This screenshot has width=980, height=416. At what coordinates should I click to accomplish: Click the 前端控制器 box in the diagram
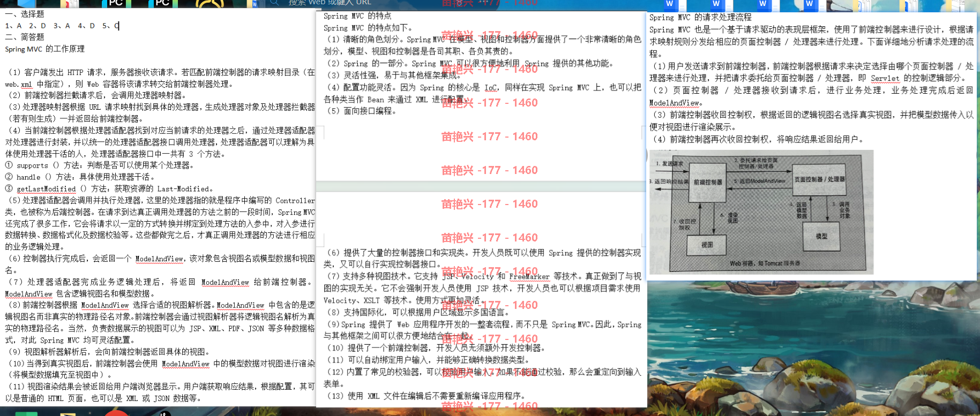708,183
